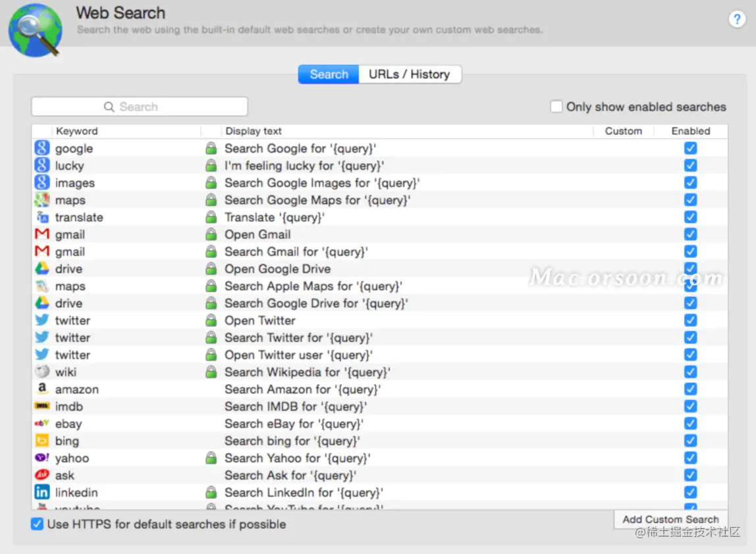756x554 pixels.
Task: Click the Add Custom Search button
Action: 670,519
